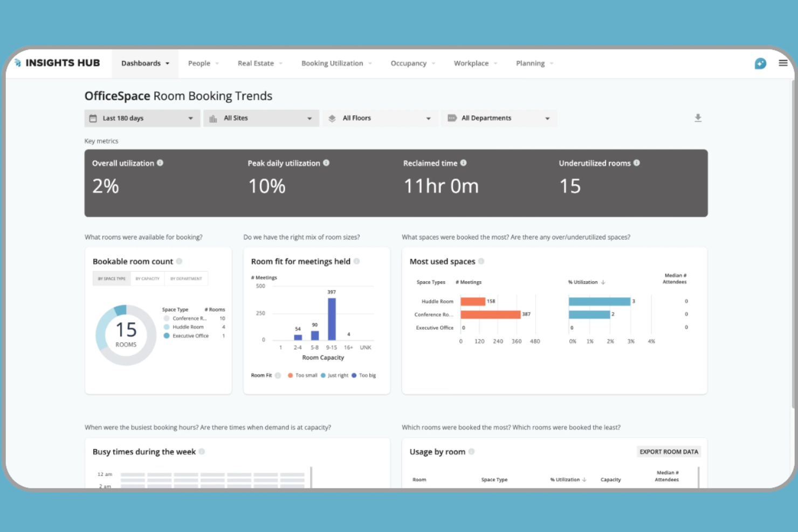Select the By Space Type tab
This screenshot has height=532, width=798.
[x=112, y=279]
